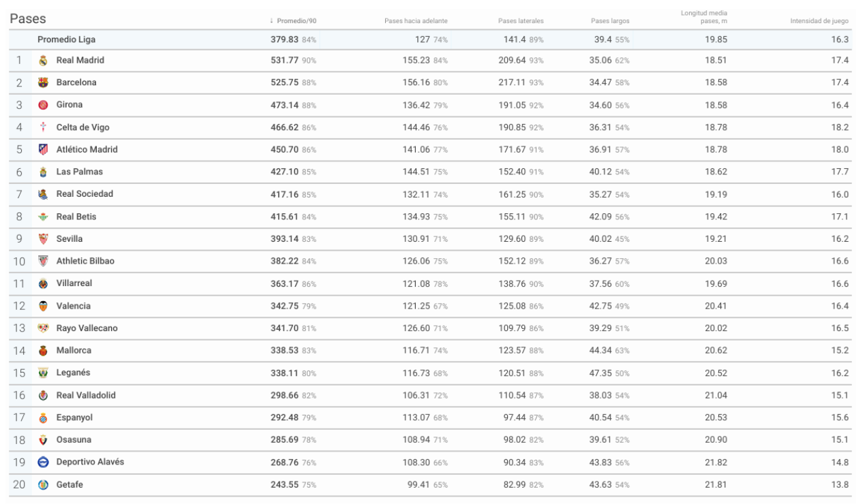
Task: Open the Athletic Bilbao team name
Action: point(85,261)
